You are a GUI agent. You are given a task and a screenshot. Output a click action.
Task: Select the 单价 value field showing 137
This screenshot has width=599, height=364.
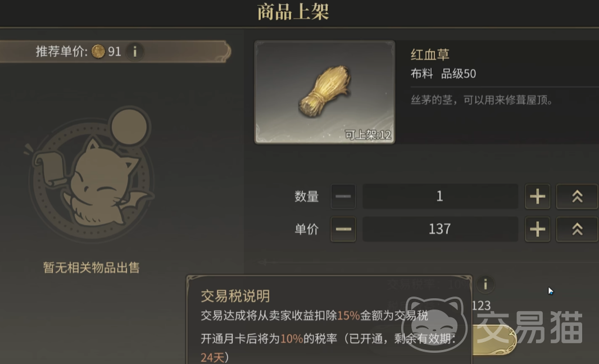pos(440,229)
